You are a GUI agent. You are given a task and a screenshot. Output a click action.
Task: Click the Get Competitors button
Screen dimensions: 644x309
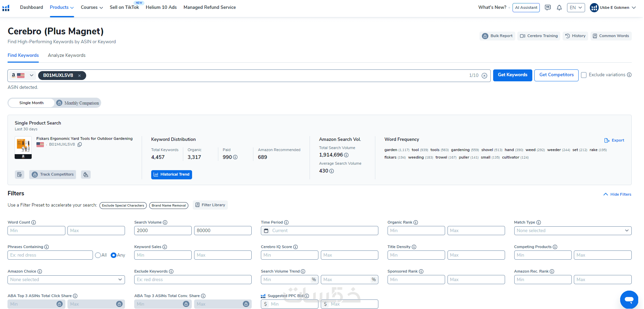[556, 75]
